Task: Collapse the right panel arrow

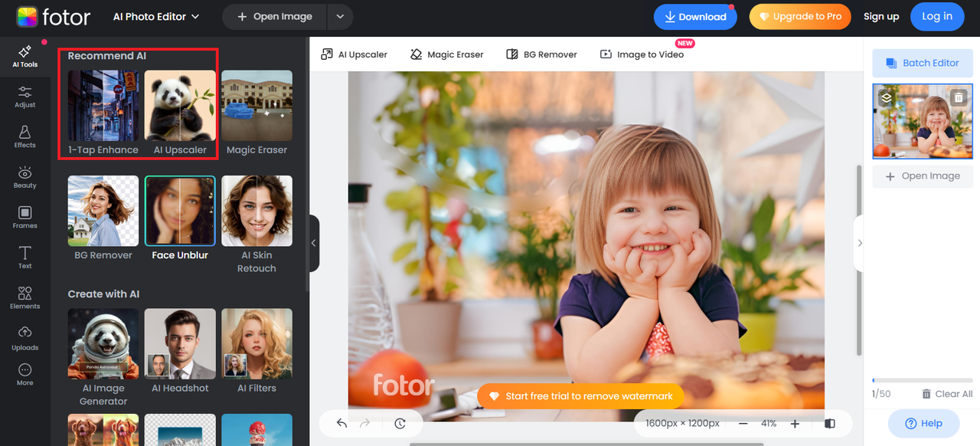Action: [859, 243]
